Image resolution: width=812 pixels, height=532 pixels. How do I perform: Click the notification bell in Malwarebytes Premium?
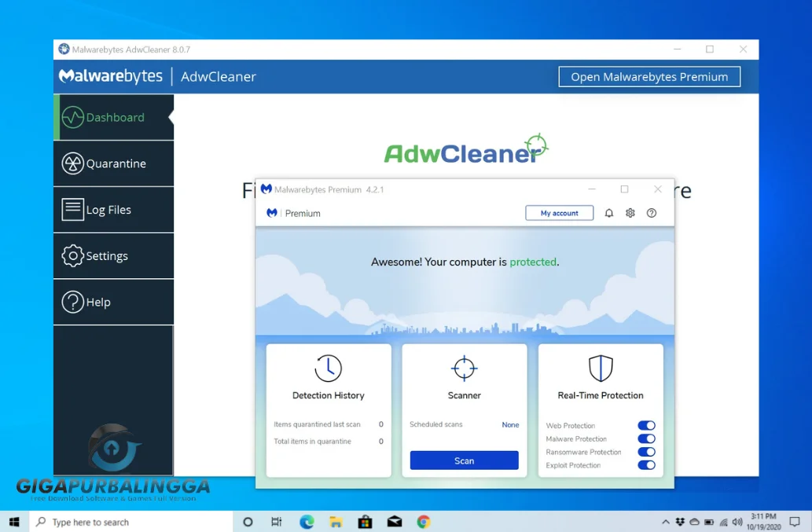609,212
